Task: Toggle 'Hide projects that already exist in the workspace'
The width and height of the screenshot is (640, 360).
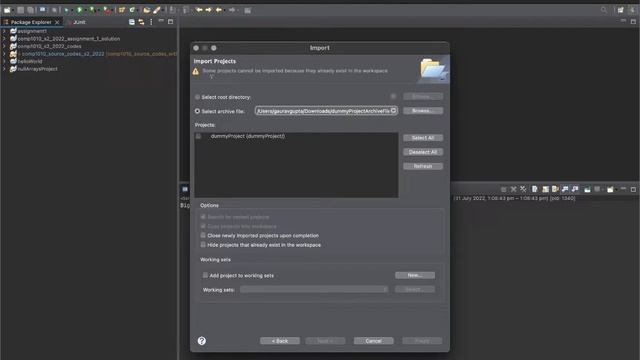Action: [203, 245]
